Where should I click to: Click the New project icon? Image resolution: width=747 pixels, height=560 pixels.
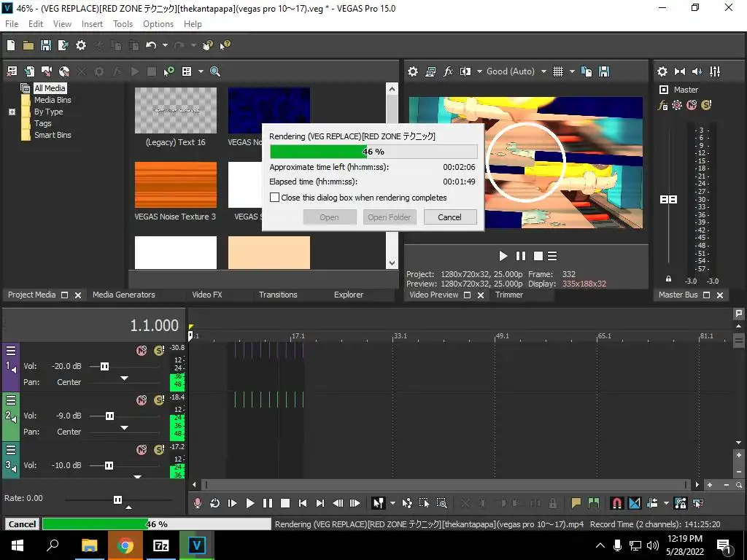point(11,45)
